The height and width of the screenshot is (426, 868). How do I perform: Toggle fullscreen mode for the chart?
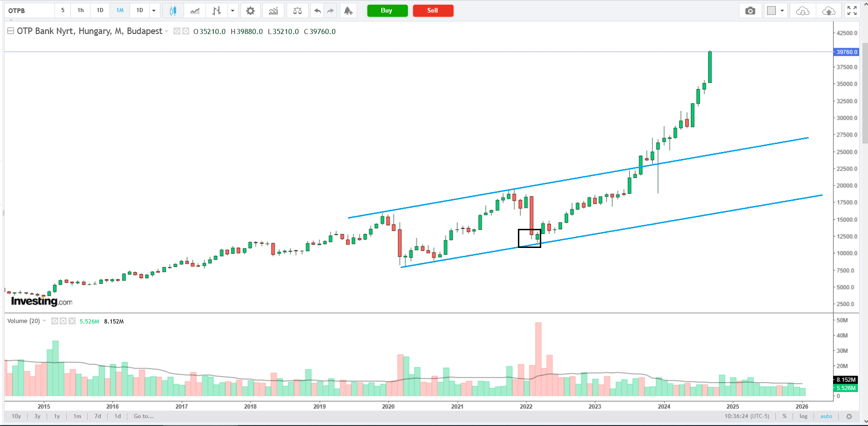tap(852, 11)
